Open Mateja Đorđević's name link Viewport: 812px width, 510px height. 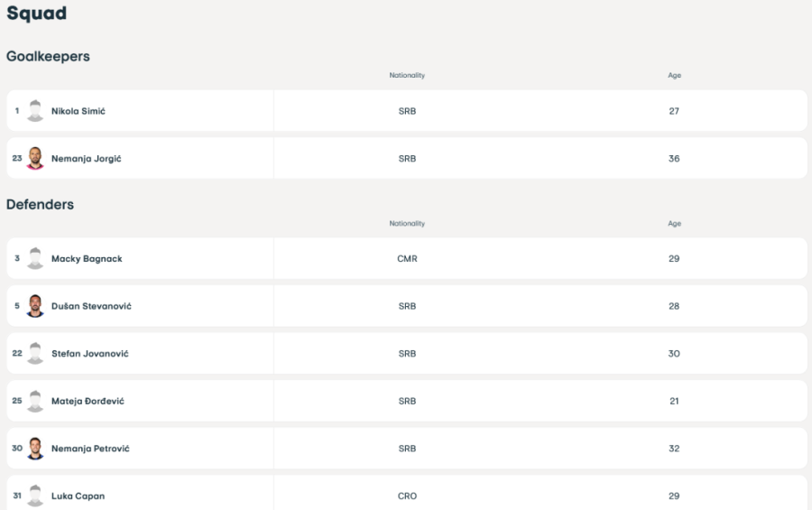(88, 401)
